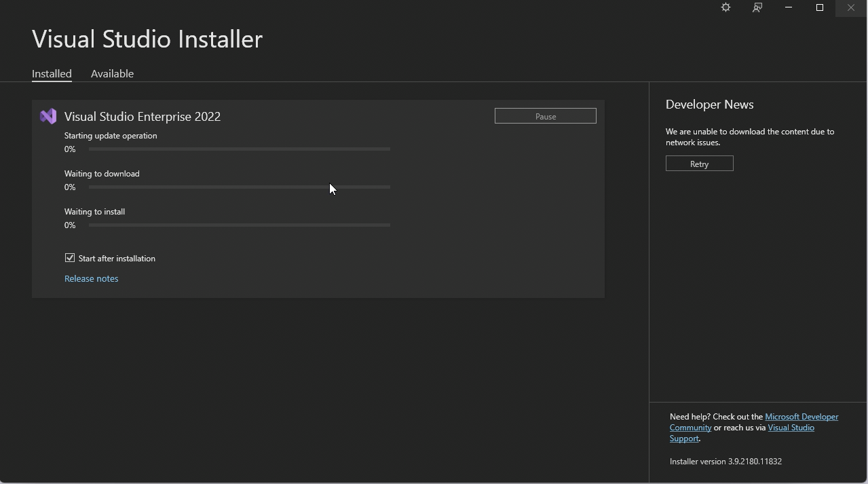This screenshot has height=484, width=868.
Task: Click the Visual Studio Enterprise logo icon
Action: click(x=48, y=117)
